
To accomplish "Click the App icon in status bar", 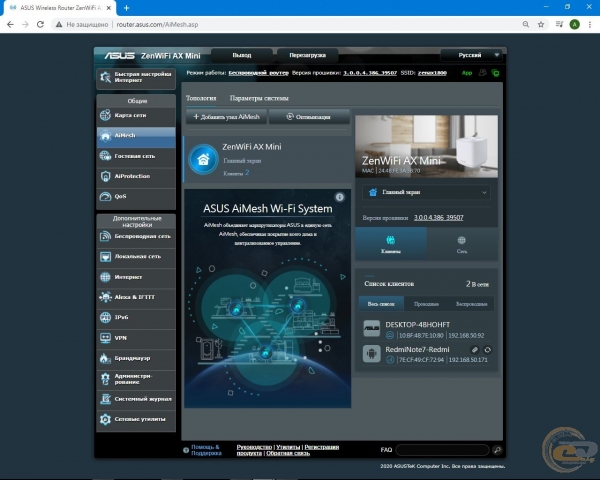I will [467, 73].
